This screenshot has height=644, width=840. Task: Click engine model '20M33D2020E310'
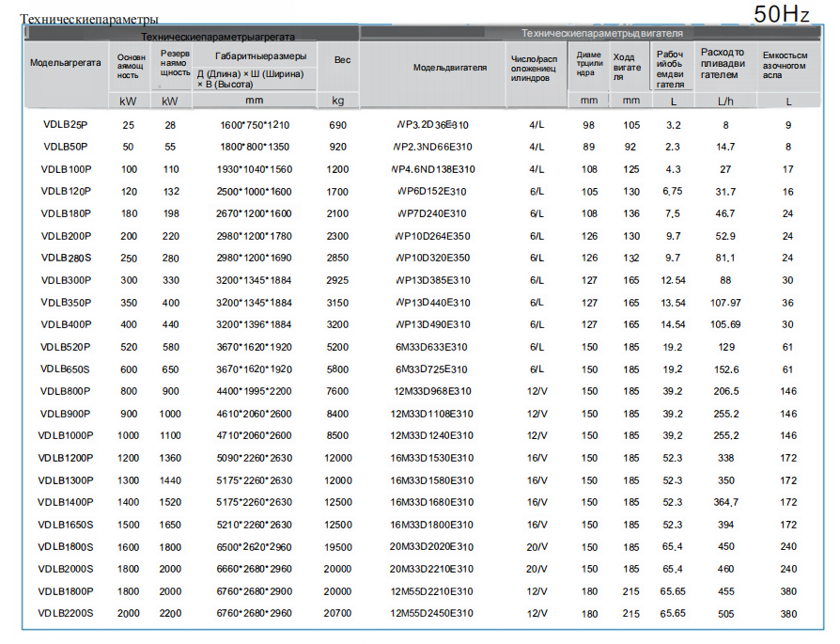click(432, 547)
